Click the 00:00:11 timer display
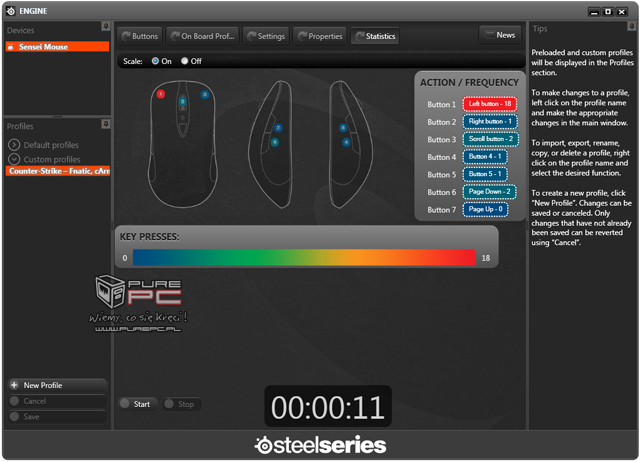The image size is (640, 462). 328,407
